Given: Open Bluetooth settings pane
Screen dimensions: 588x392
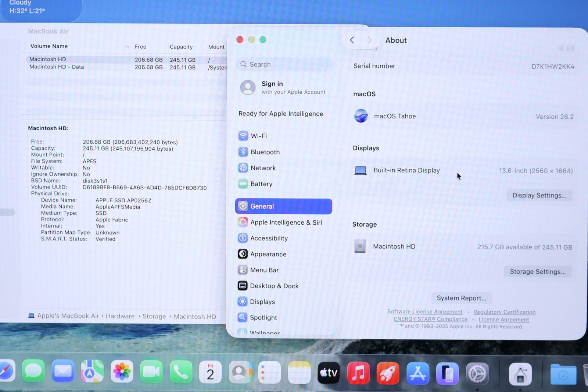Looking at the screenshot, I should pos(265,152).
